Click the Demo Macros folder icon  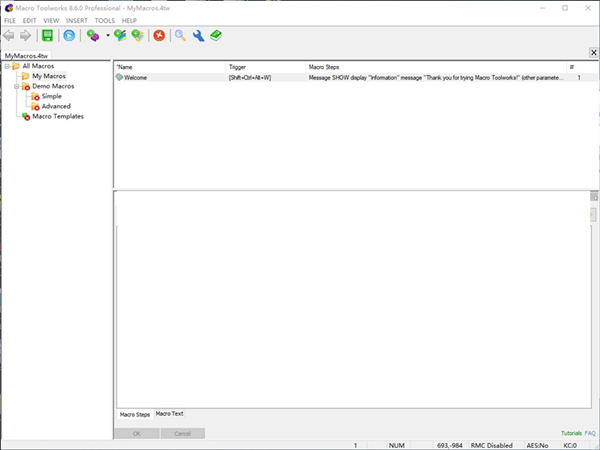pyautogui.click(x=26, y=86)
